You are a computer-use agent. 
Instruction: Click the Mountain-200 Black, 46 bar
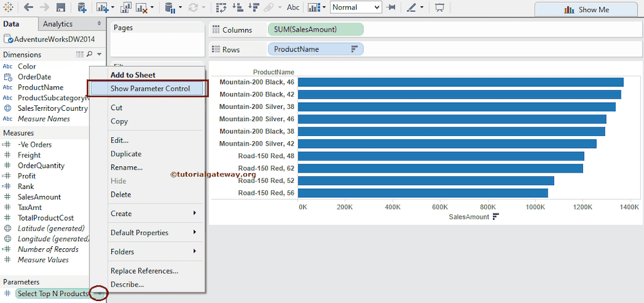pos(460,82)
